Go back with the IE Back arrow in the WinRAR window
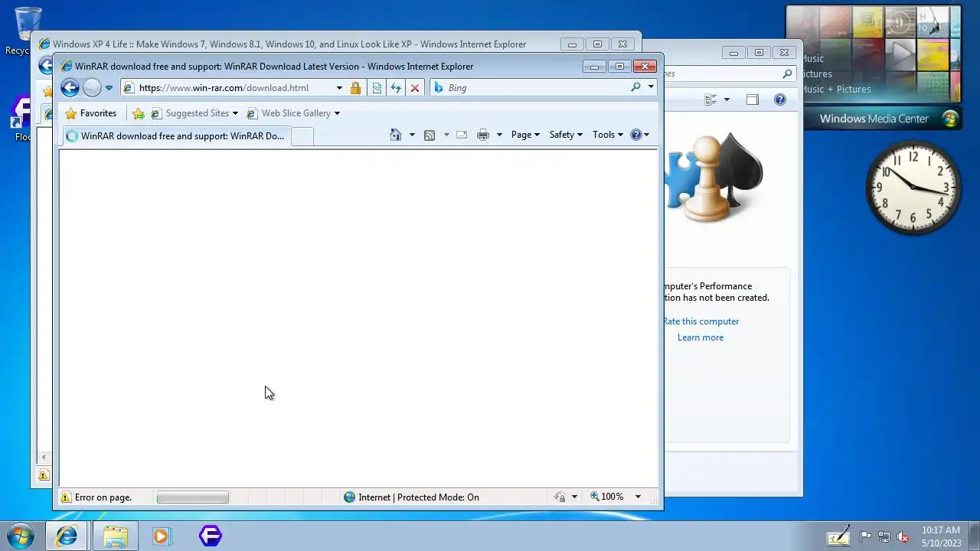The height and width of the screenshot is (551, 980). [x=70, y=88]
